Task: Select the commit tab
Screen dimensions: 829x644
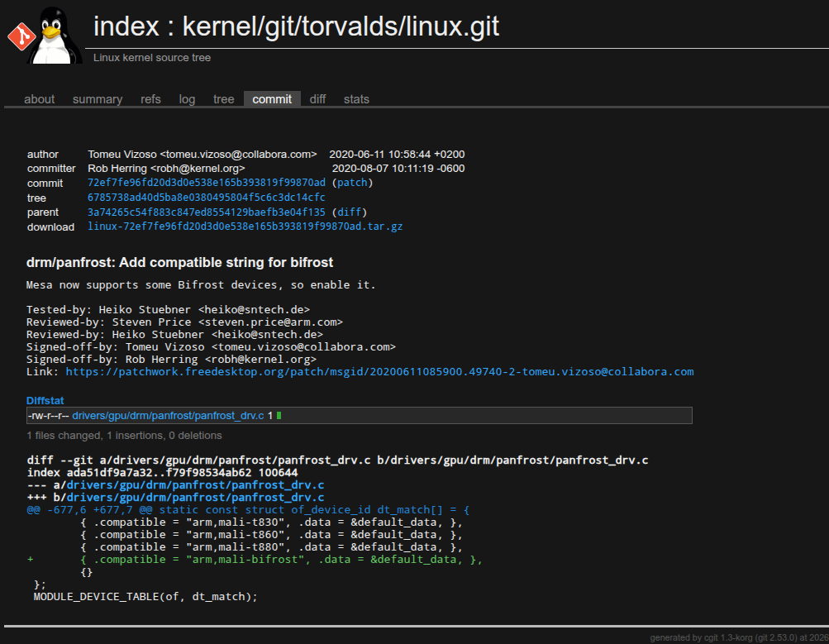Action: 272,99
